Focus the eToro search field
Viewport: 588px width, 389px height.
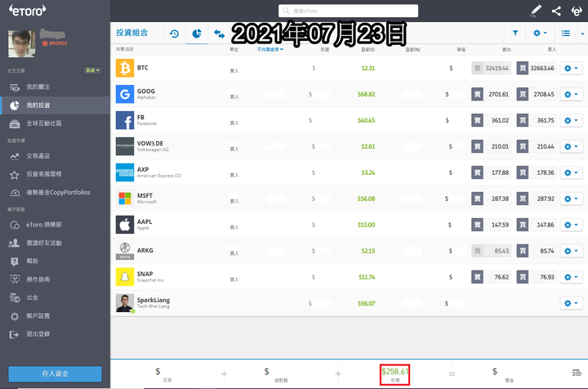coord(348,11)
